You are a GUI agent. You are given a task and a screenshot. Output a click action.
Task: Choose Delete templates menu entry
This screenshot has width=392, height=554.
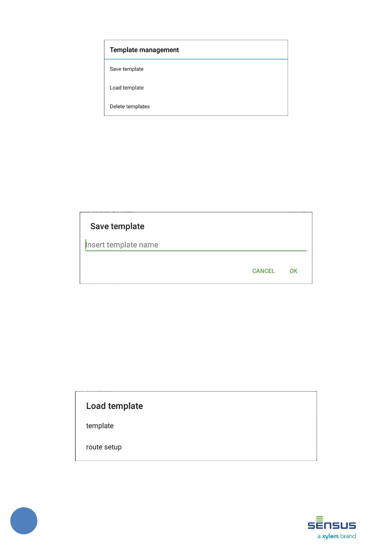tap(130, 107)
